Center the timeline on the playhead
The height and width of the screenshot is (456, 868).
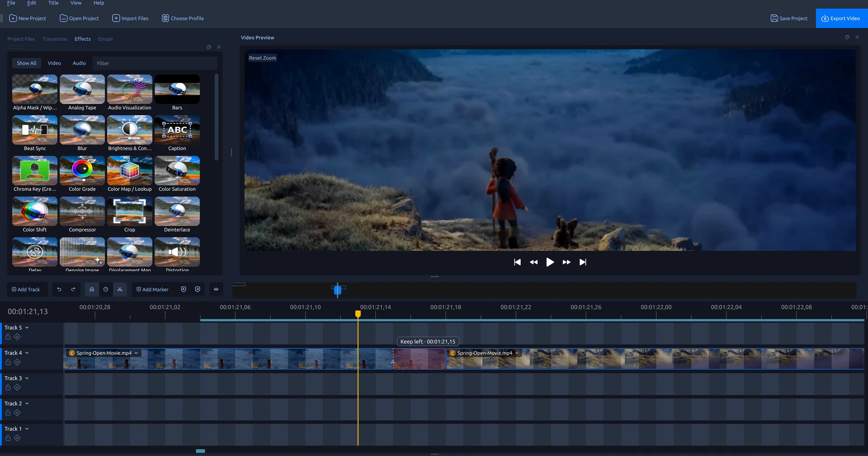216,289
